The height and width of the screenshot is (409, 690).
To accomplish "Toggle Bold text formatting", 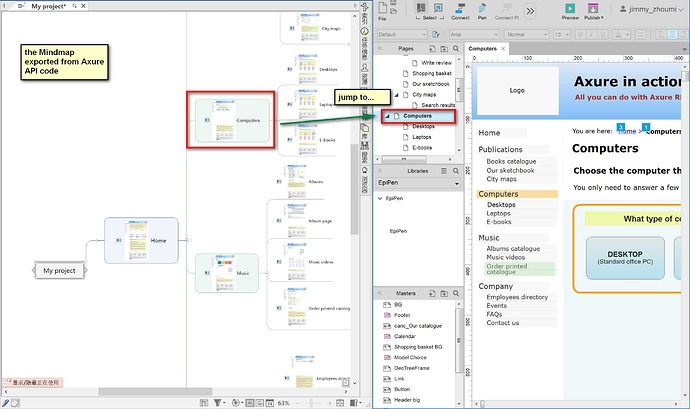I will [580, 34].
